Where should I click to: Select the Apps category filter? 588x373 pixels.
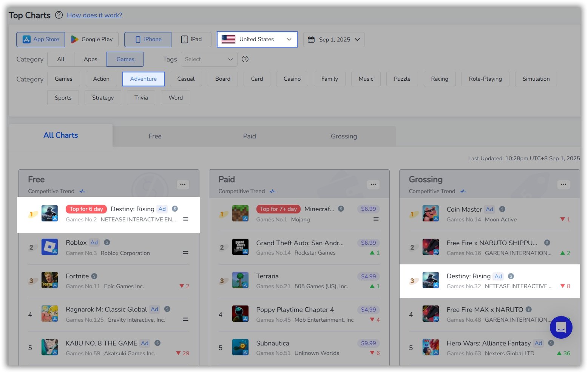(x=91, y=59)
